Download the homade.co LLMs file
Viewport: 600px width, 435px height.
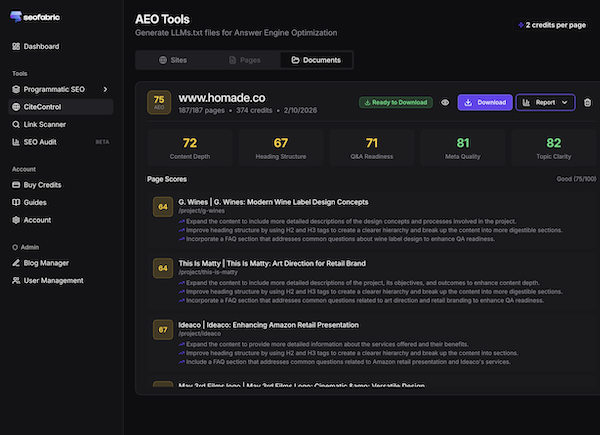(x=485, y=103)
